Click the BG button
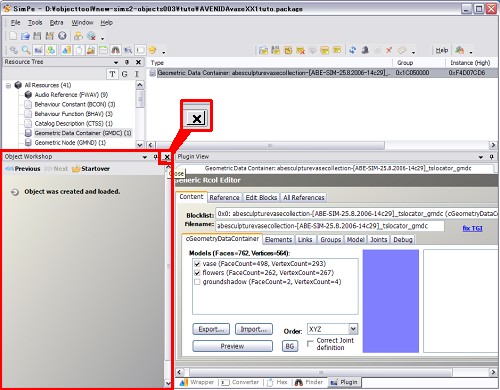 click(290, 346)
